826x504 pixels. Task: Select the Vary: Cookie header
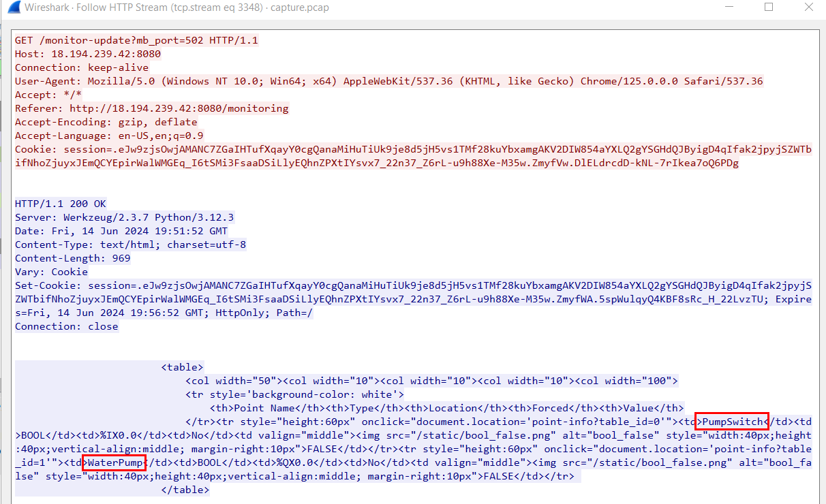[x=52, y=272]
